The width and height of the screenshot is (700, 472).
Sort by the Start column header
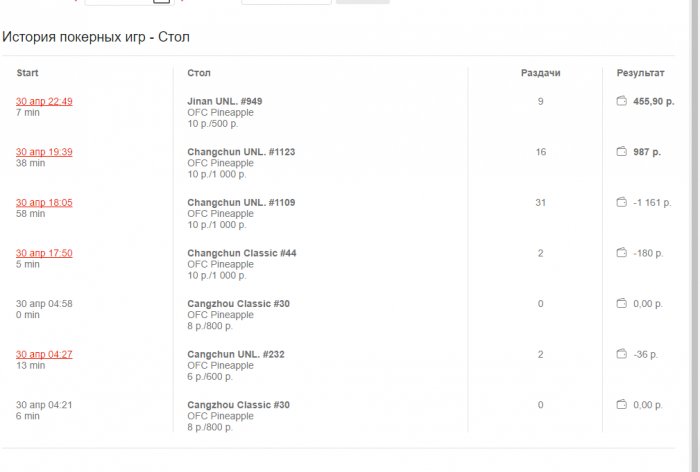pos(27,73)
